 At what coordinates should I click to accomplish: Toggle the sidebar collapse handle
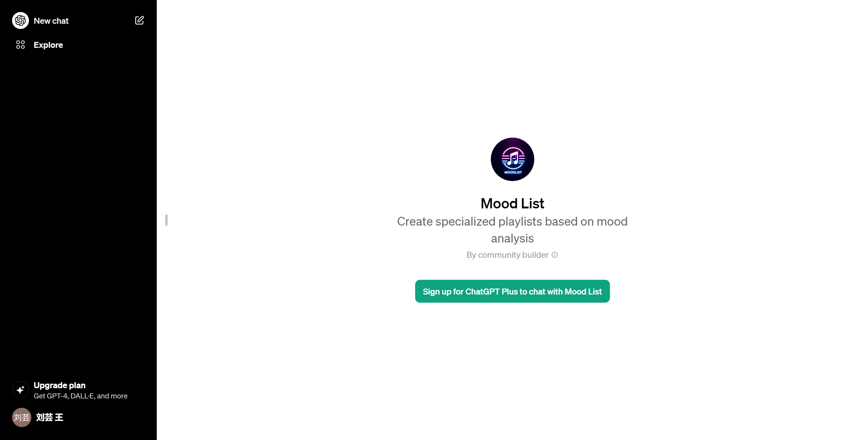[166, 220]
